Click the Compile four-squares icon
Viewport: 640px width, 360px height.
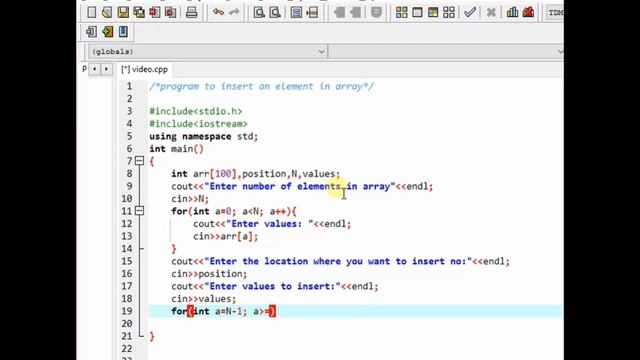click(401, 12)
